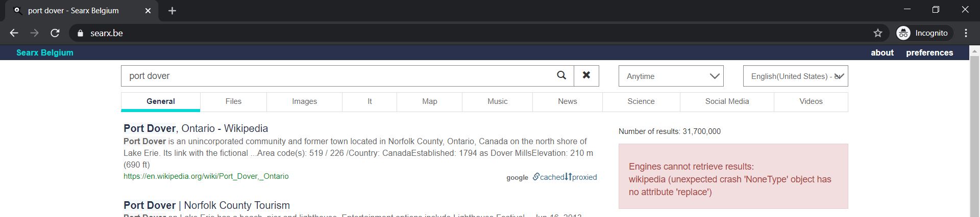Minimize the browser window

[907, 10]
